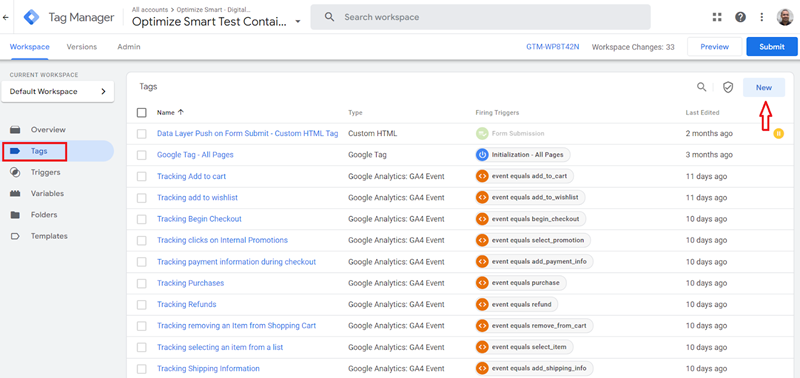Check the Data Layer Push on Form Submit checkbox
The width and height of the screenshot is (800, 378).
click(142, 134)
